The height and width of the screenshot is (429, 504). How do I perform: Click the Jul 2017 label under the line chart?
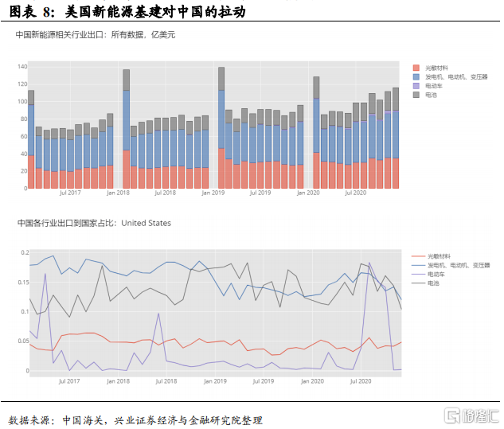[68, 381]
